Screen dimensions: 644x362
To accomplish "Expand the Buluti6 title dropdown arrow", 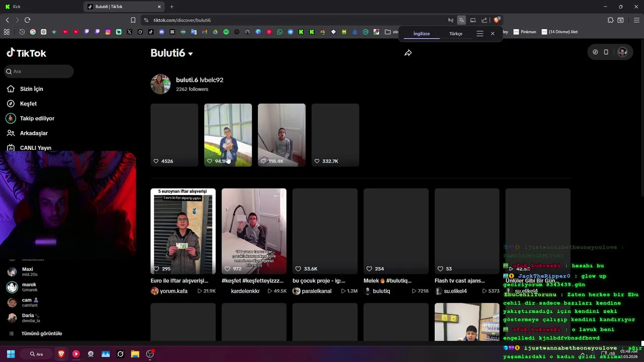I will coord(190,54).
